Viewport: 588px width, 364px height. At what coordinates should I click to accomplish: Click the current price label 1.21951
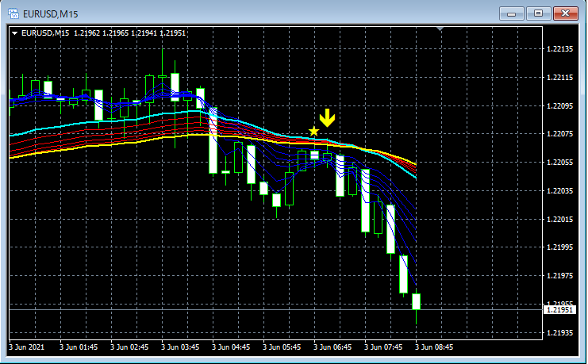click(x=559, y=309)
